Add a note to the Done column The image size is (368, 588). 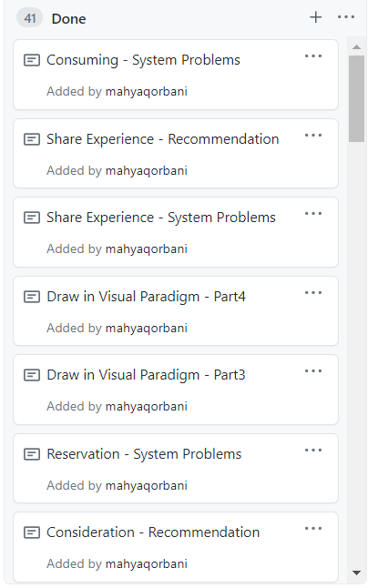pyautogui.click(x=315, y=17)
